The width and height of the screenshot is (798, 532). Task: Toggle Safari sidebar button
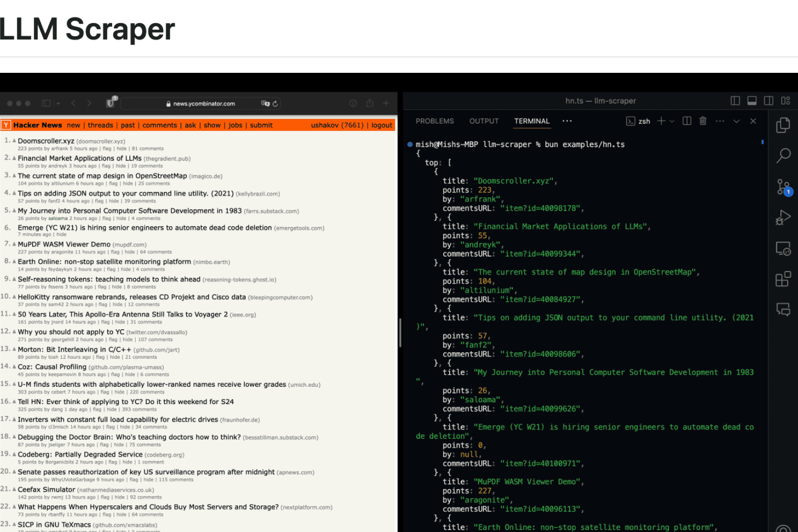coord(46,103)
